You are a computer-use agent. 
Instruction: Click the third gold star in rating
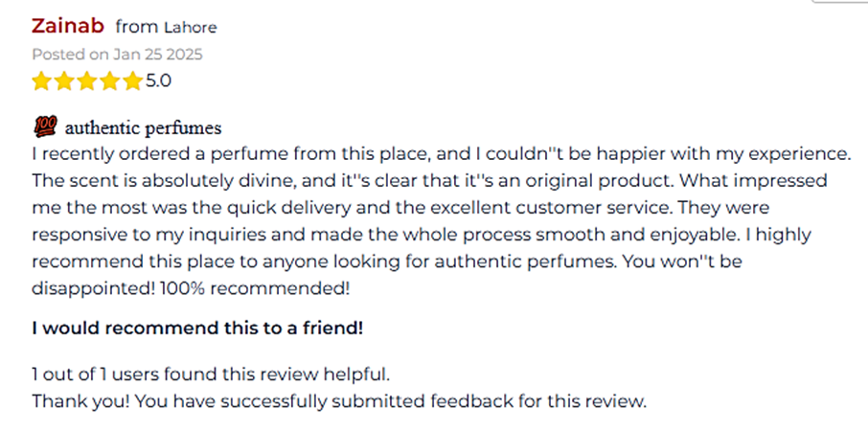click(x=87, y=81)
